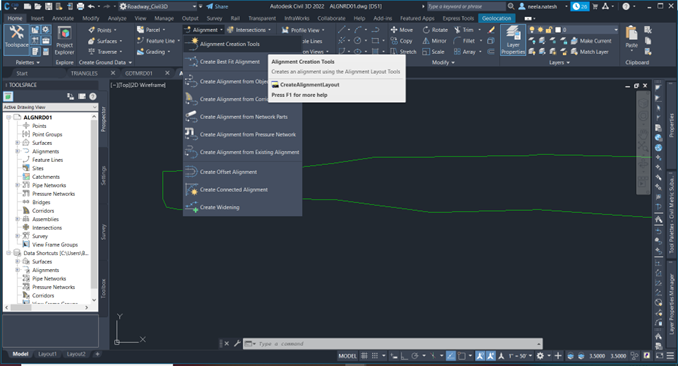Click the Paste clipboard icon
This screenshot has width=678, height=366.
(x=631, y=37)
